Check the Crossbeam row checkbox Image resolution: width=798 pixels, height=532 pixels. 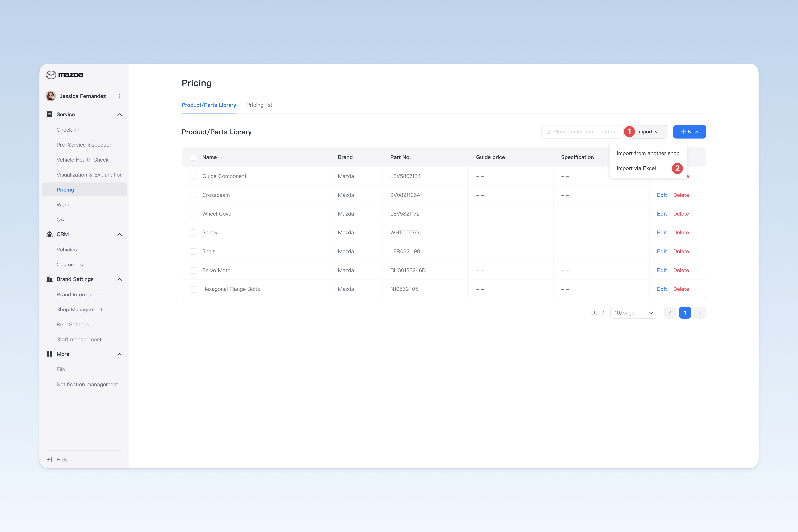[193, 195]
